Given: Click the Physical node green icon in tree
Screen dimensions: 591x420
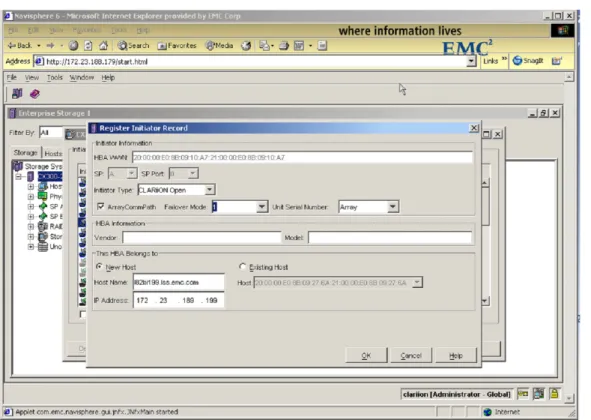Looking at the screenshot, I should (43, 196).
